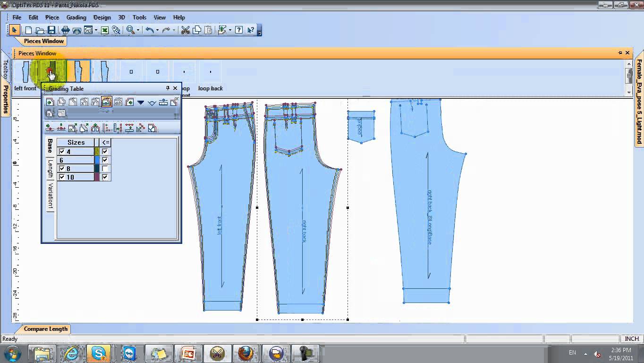
Task: Open the zoom tool dropdown arrow
Action: tap(138, 30)
